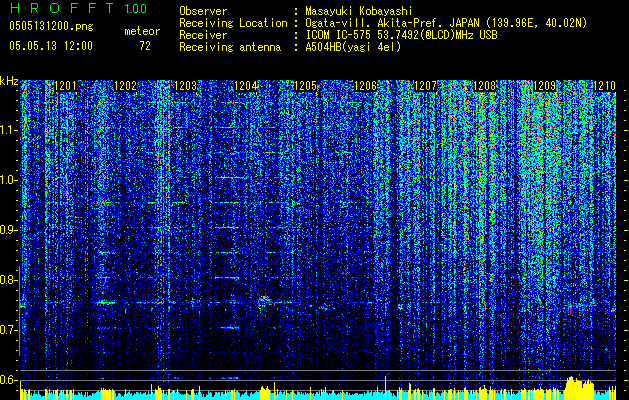Click the 1.1 frequency axis label
The width and height of the screenshot is (629, 400).
(x=8, y=130)
